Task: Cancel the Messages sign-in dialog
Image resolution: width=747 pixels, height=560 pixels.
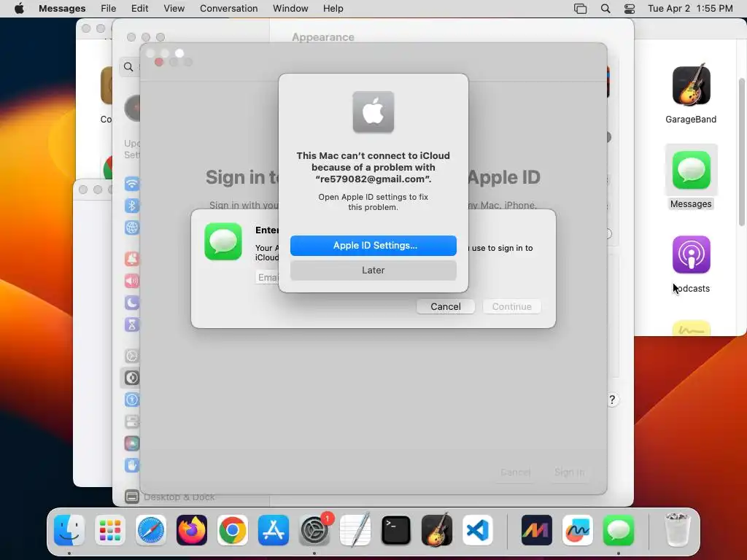Action: 446,306
